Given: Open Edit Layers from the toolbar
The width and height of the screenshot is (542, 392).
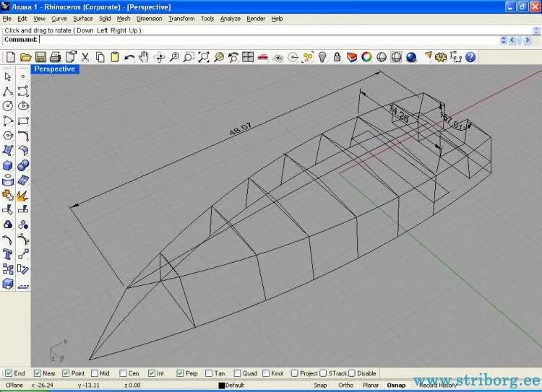Looking at the screenshot, I should [x=351, y=57].
